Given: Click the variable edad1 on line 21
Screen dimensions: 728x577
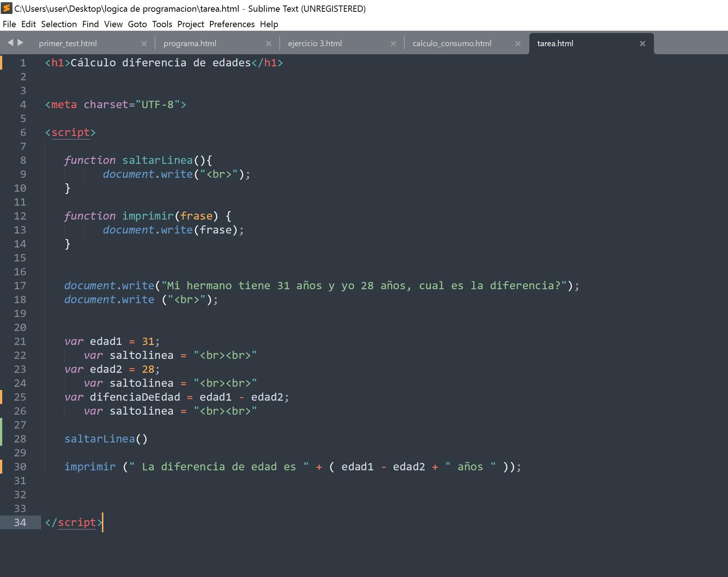Looking at the screenshot, I should click(106, 341).
